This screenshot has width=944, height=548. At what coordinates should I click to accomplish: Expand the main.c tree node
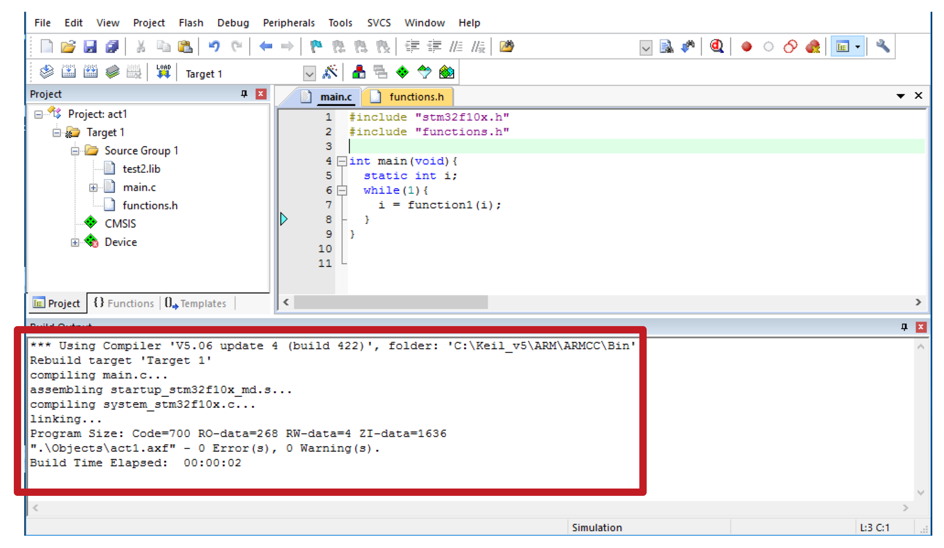[93, 187]
